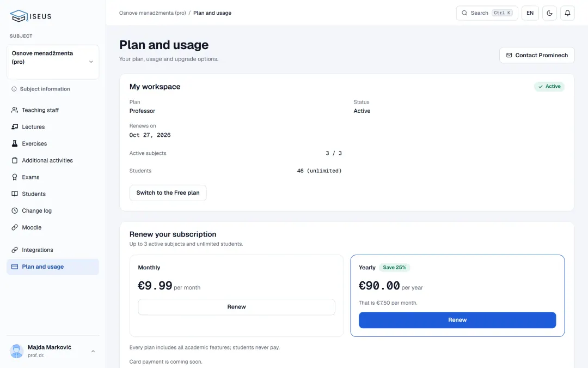Click the Change log clock icon
588x368 pixels.
(x=15, y=210)
